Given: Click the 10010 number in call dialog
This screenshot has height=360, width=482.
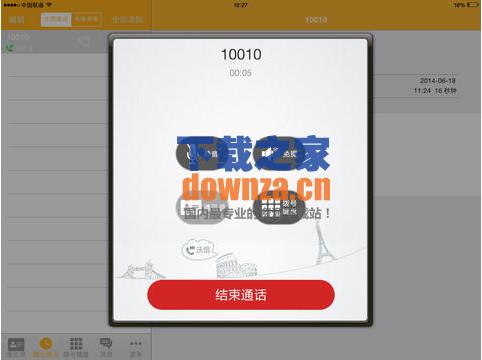Looking at the screenshot, I should click(x=241, y=55).
